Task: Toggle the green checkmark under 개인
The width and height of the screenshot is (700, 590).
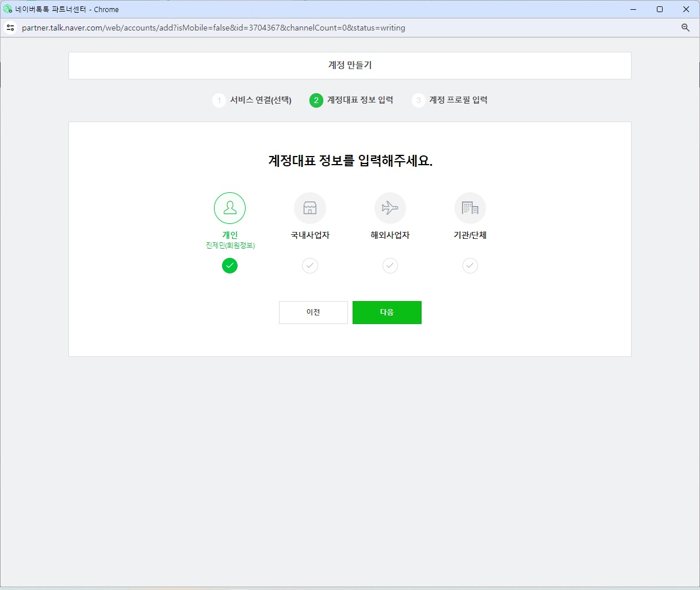Action: tap(229, 265)
